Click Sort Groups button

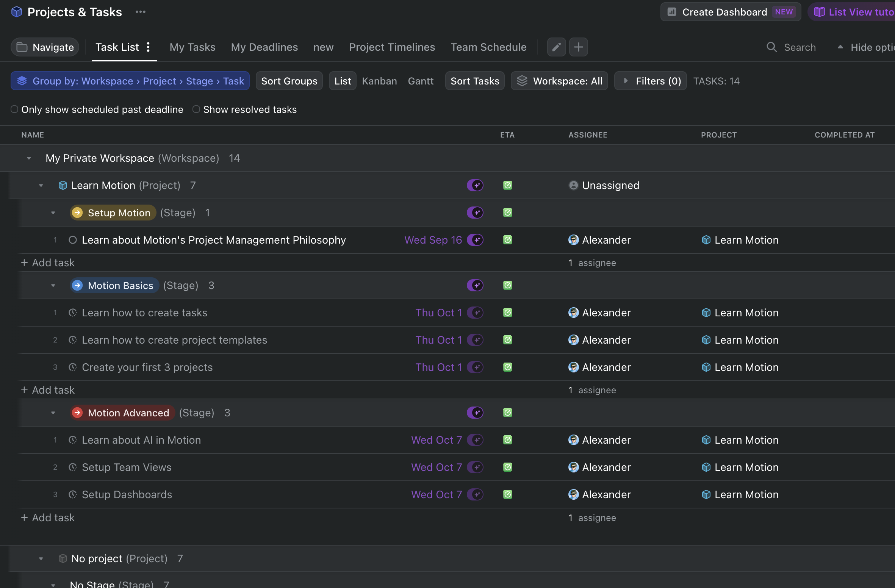coord(289,81)
